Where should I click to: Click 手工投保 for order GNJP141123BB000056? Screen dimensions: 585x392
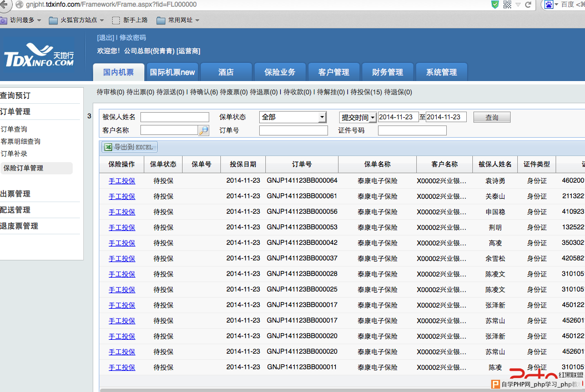122,212
